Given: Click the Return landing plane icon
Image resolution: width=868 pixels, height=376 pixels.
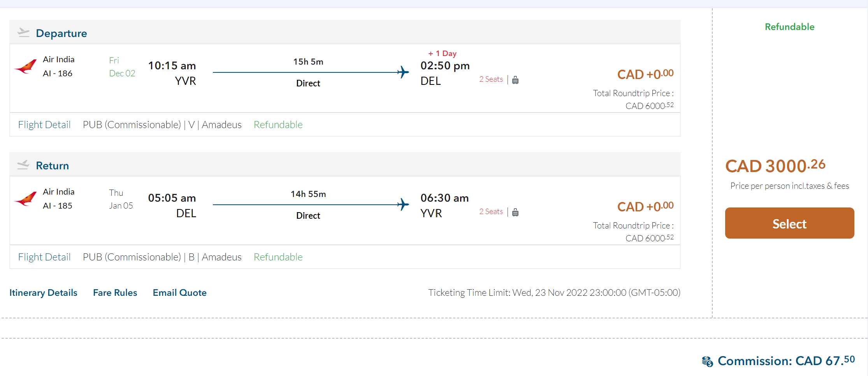Looking at the screenshot, I should [x=23, y=165].
